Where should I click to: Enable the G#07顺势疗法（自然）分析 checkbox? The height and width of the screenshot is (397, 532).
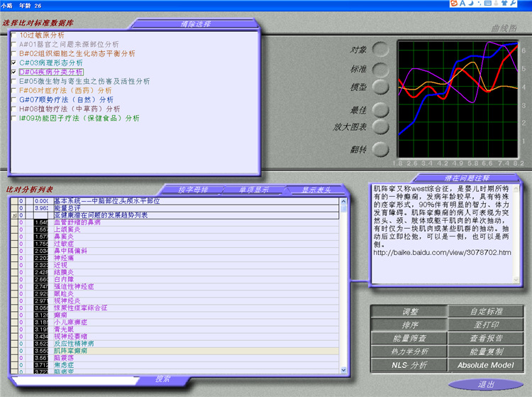pyautogui.click(x=13, y=99)
